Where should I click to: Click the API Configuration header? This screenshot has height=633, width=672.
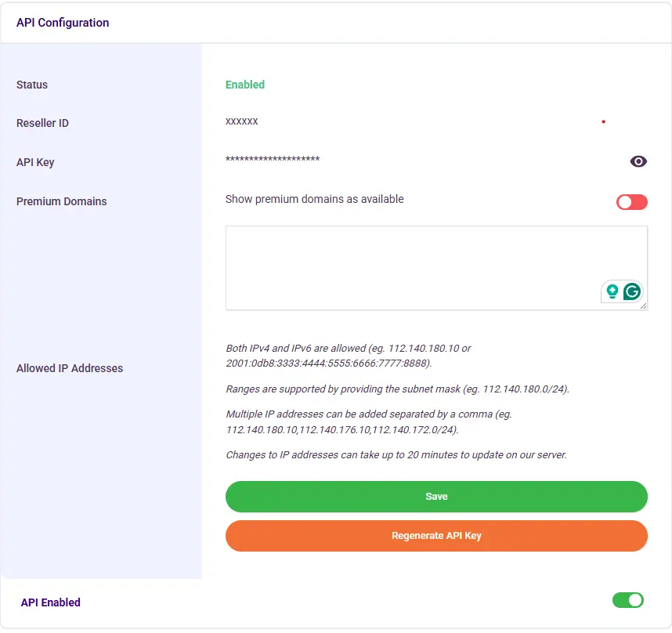tap(63, 23)
